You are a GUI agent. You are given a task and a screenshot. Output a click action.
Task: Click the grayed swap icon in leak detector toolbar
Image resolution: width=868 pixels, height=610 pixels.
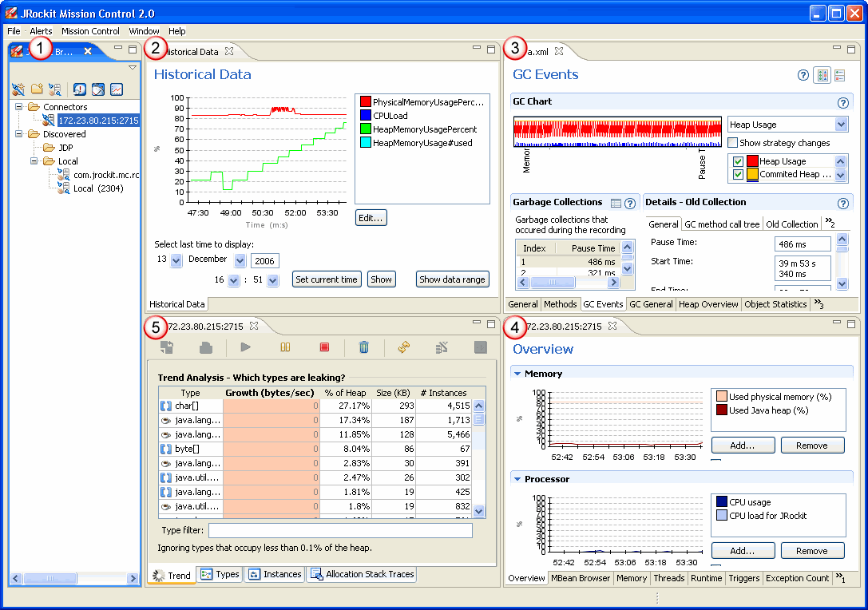coord(167,347)
